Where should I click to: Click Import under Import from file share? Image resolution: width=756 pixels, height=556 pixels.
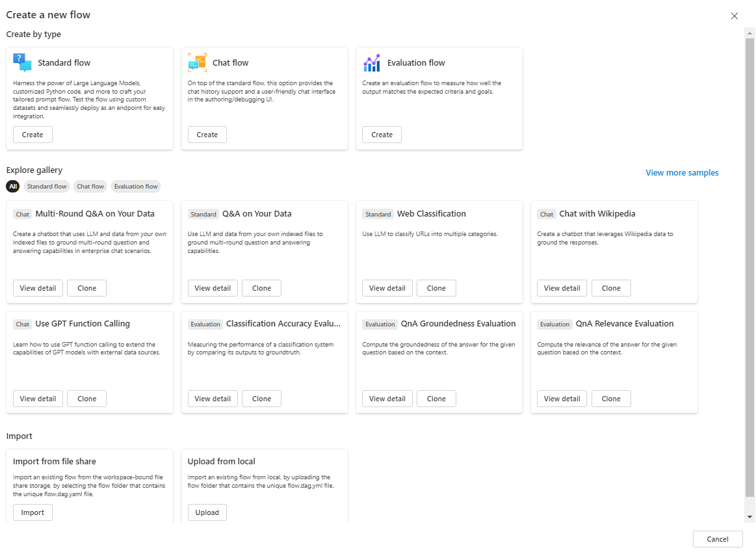[33, 512]
